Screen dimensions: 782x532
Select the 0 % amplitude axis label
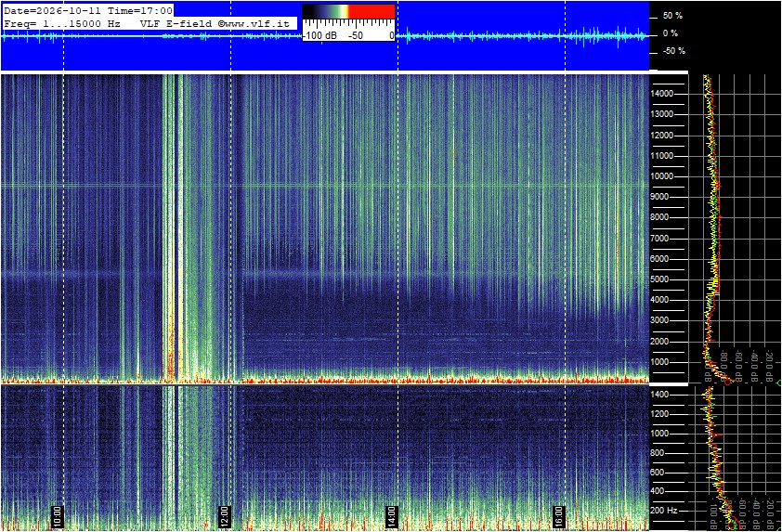[671, 33]
